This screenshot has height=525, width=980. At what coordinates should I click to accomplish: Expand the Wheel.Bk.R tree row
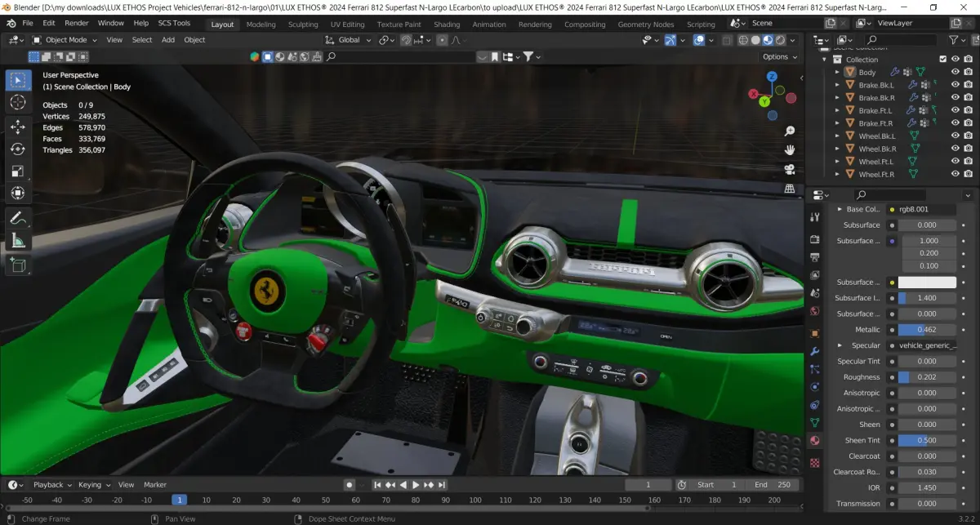837,149
